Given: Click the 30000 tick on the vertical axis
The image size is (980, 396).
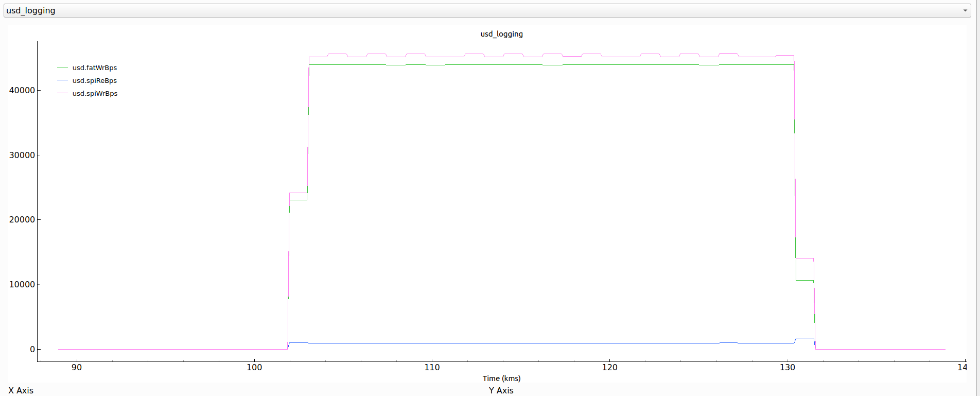Looking at the screenshot, I should tap(22, 156).
